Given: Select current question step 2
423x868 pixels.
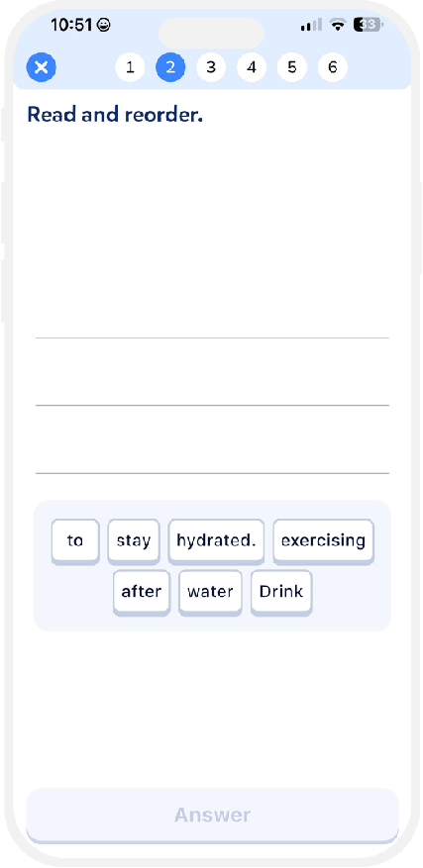Looking at the screenshot, I should tap(170, 67).
